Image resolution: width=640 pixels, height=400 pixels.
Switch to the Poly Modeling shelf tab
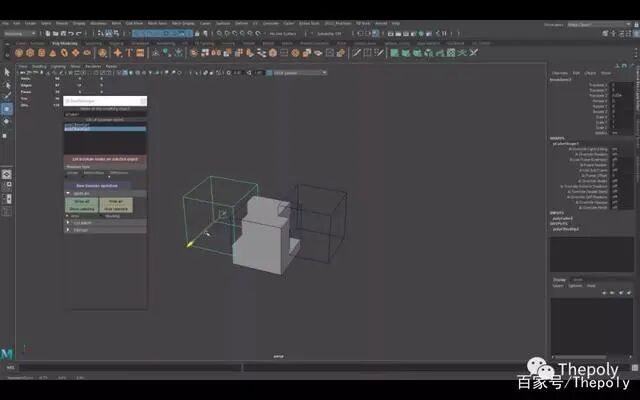coord(65,43)
